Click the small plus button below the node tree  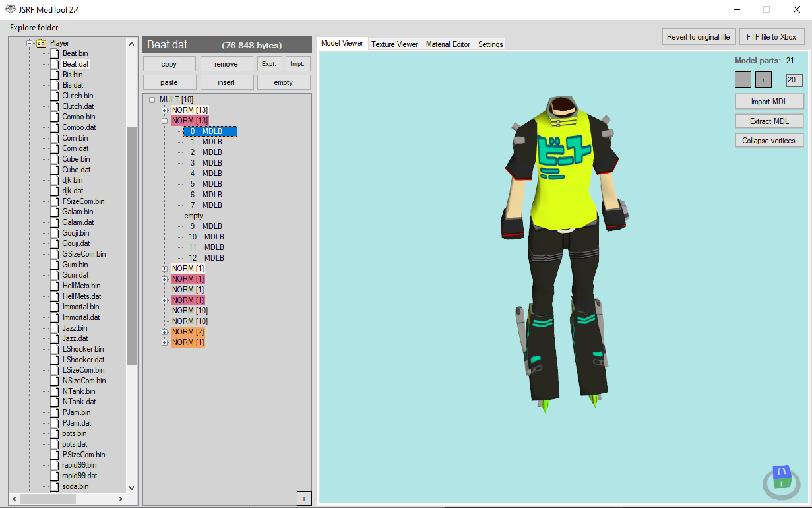pos(304,498)
